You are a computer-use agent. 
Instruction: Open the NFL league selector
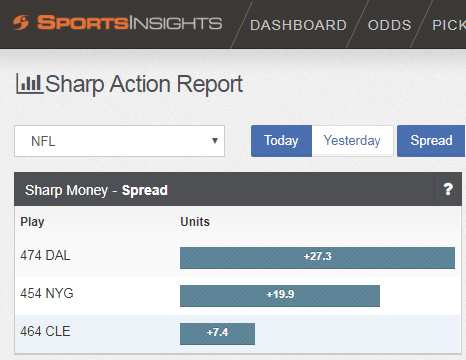tap(119, 141)
